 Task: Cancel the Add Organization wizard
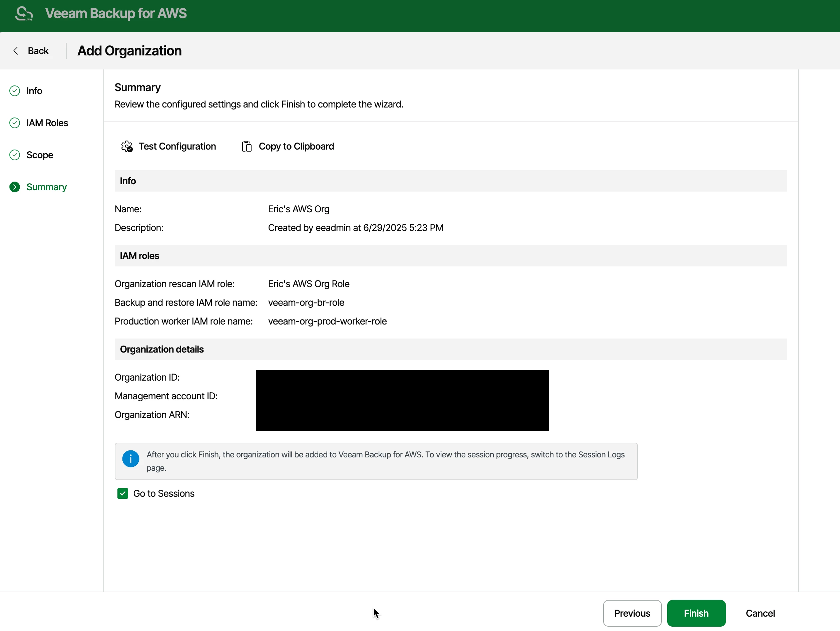pos(760,613)
